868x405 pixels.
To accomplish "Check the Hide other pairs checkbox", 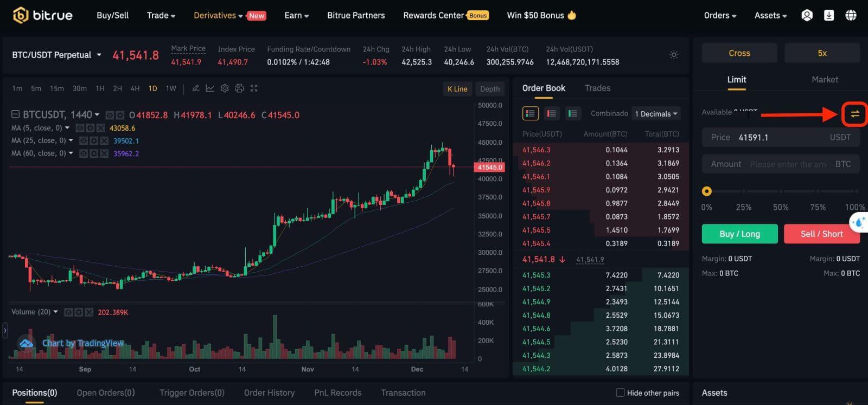I will coord(620,393).
